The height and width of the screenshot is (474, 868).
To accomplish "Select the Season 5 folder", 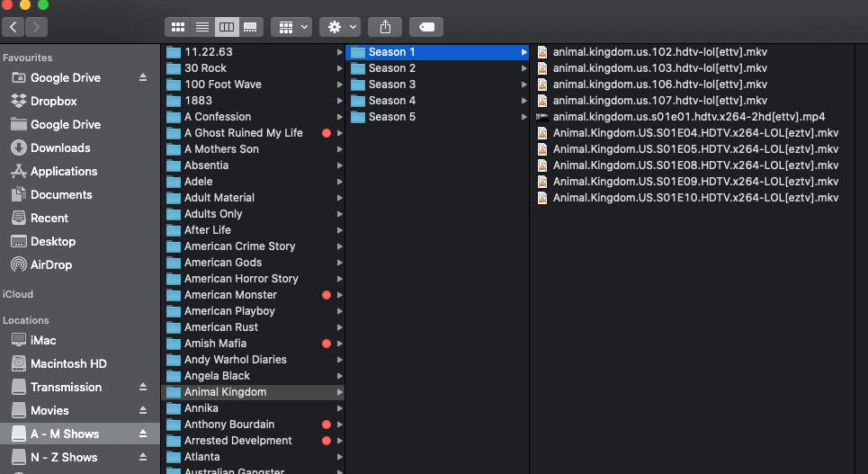I will click(x=391, y=117).
